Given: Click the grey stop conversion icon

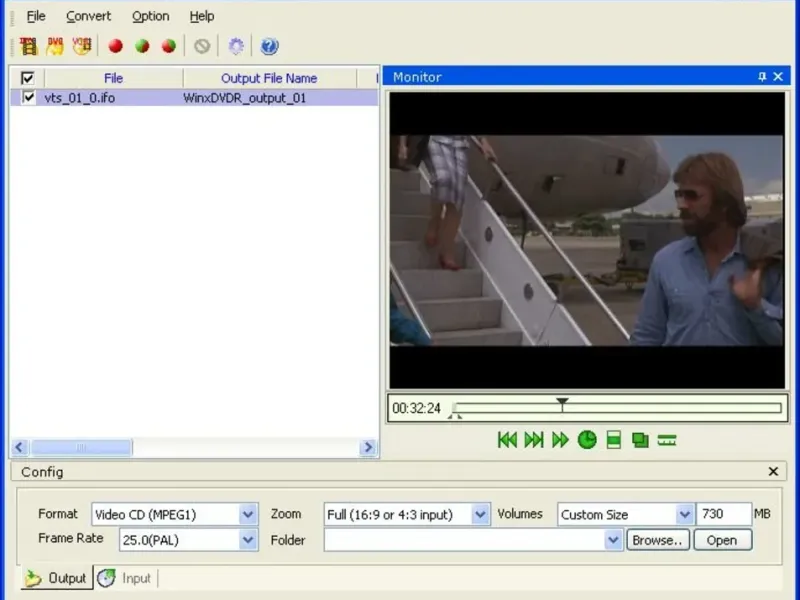Looking at the screenshot, I should (202, 46).
